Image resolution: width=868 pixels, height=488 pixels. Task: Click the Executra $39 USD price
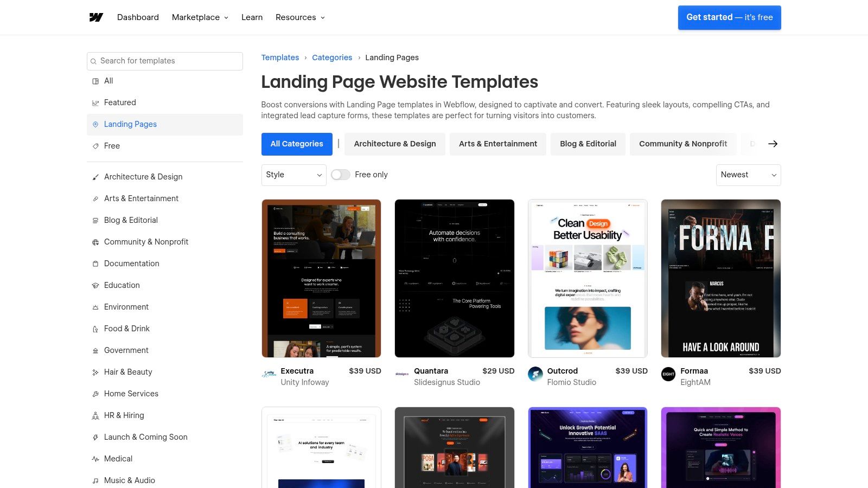(365, 371)
